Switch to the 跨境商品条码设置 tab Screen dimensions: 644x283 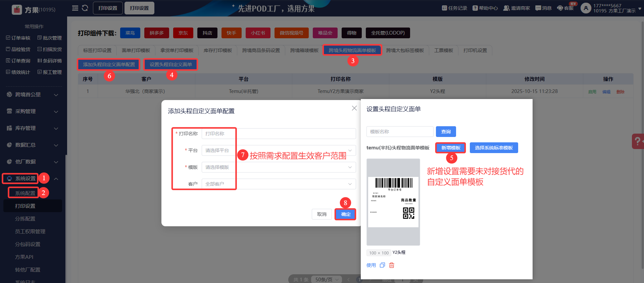point(261,50)
